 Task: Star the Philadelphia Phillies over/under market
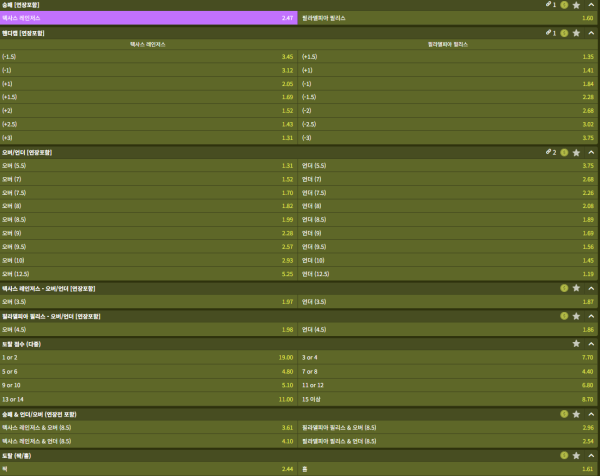pos(576,316)
